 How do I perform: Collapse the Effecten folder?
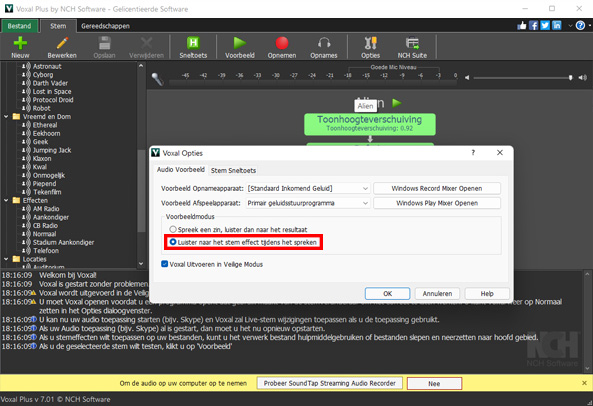6,200
